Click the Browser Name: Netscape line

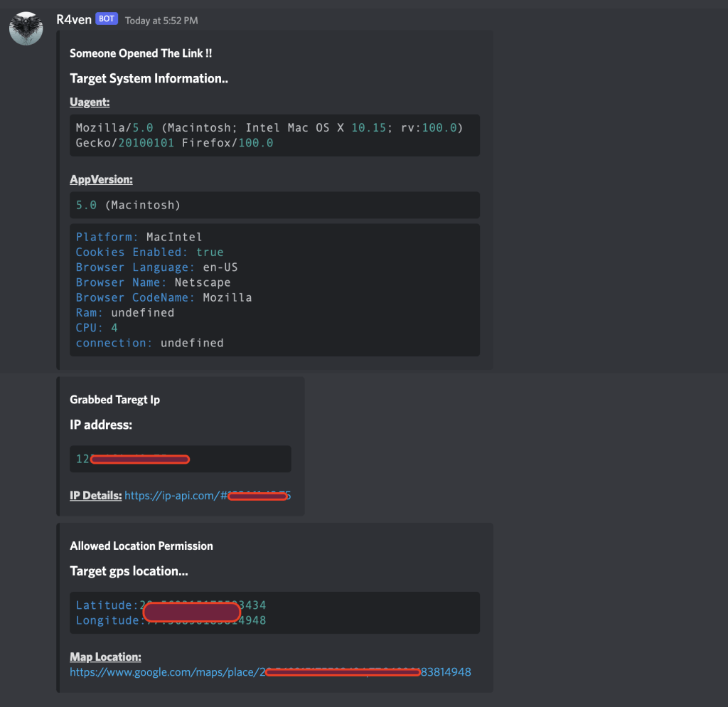pyautogui.click(x=153, y=282)
